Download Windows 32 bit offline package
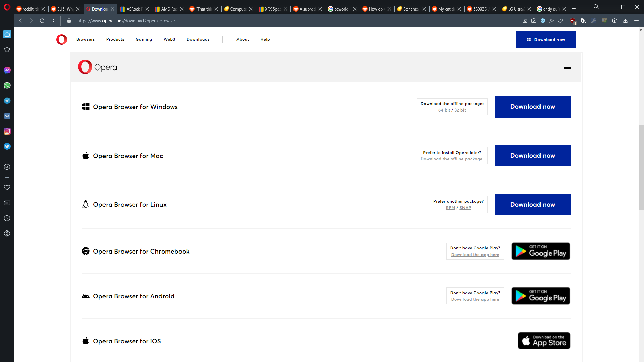 point(460,110)
